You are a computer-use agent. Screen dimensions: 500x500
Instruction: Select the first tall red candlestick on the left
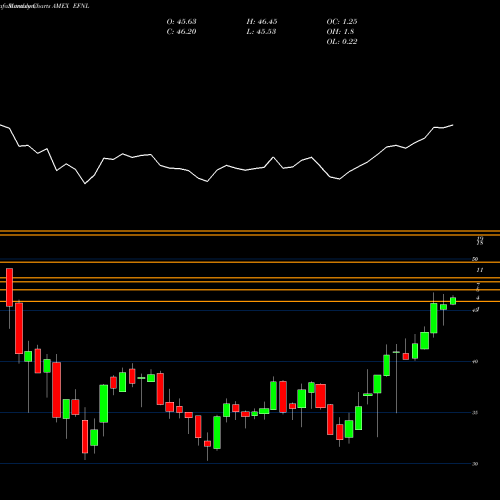(x=9, y=287)
